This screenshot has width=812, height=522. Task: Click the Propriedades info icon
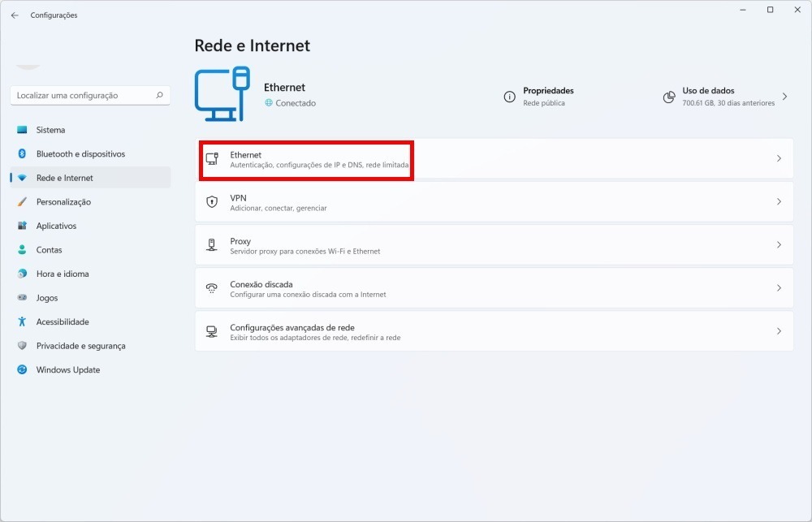click(510, 97)
